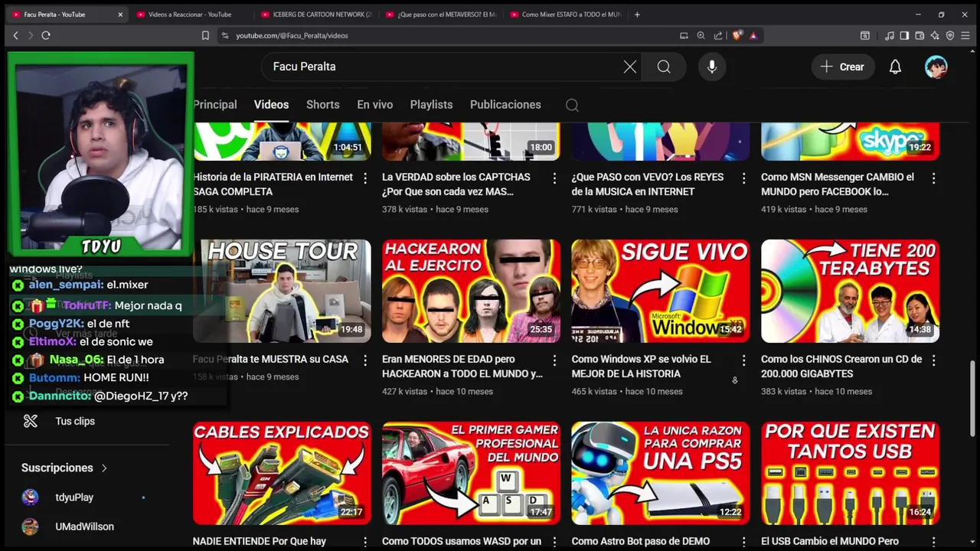980x551 pixels.
Task: Open options menu for Como TODOS usamos WASD video
Action: (554, 543)
